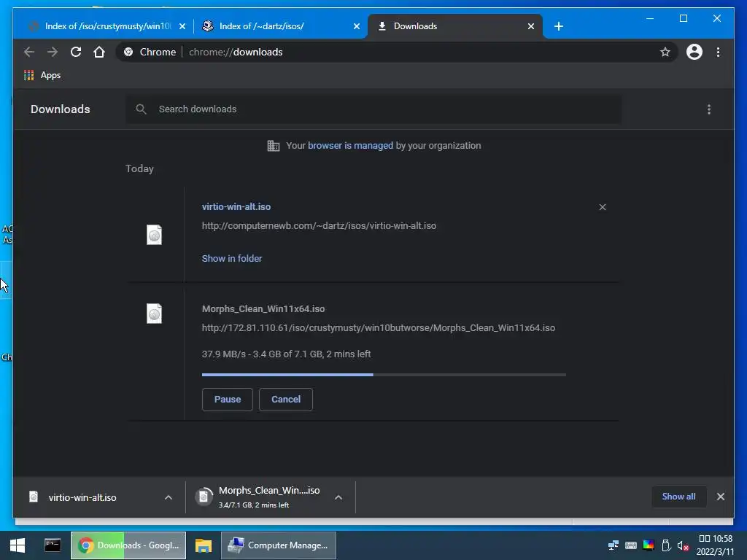The width and height of the screenshot is (747, 560).
Task: Click the touch keyboard icon in system tray
Action: pos(631,545)
